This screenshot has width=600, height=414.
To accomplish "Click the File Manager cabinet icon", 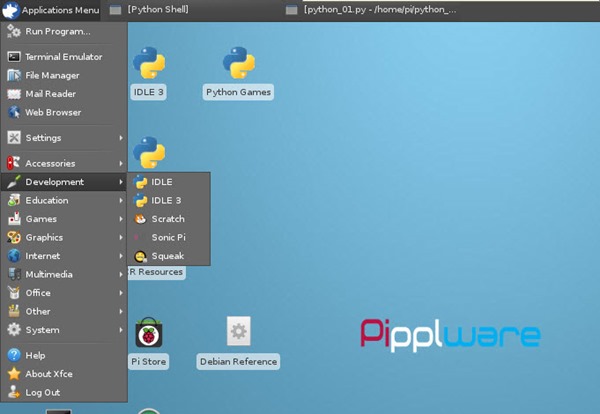I will [14, 75].
